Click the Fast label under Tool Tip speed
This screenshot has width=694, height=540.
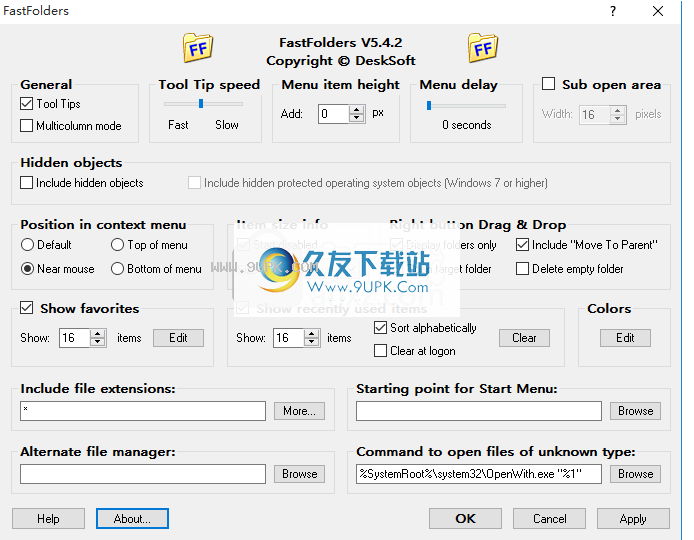tap(178, 125)
